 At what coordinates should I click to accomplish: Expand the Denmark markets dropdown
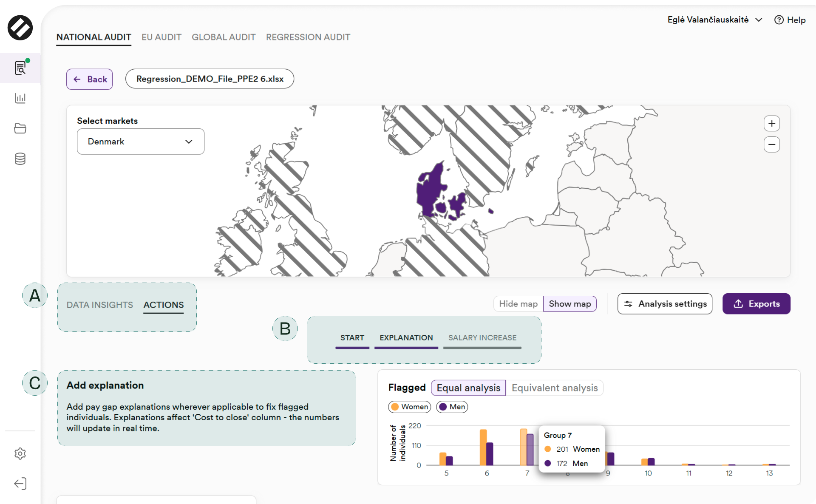tap(140, 142)
